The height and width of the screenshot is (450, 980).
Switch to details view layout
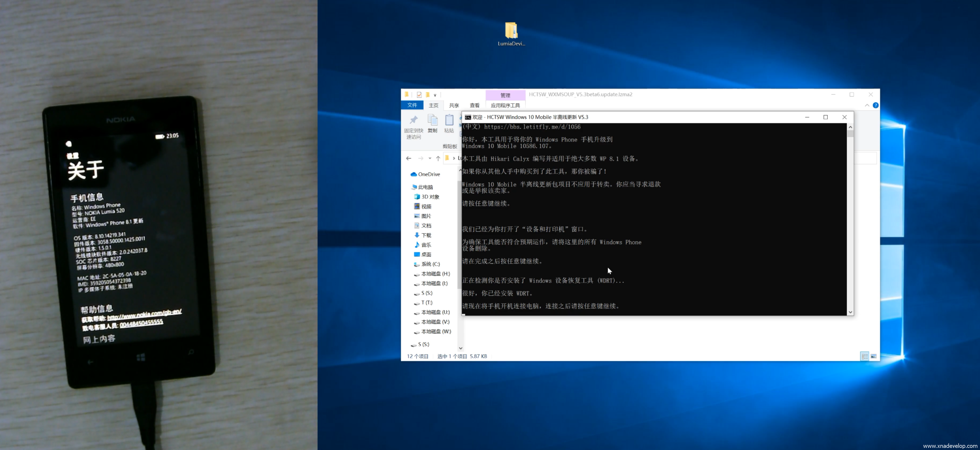tap(864, 356)
